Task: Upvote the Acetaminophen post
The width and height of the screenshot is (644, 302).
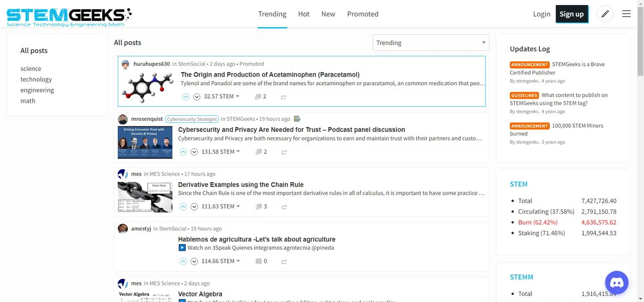Action: tap(186, 97)
